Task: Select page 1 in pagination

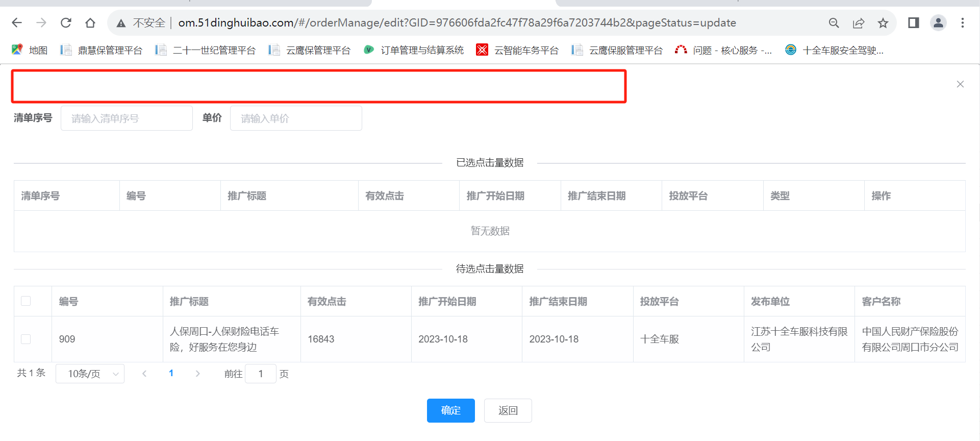Action: (171, 374)
